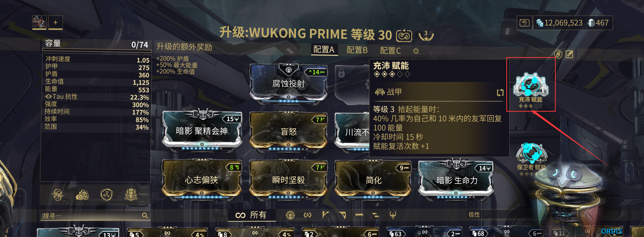Open the 极性 sort dropdown
Image resolution: width=644 pixels, height=237 pixels.
click(x=474, y=215)
